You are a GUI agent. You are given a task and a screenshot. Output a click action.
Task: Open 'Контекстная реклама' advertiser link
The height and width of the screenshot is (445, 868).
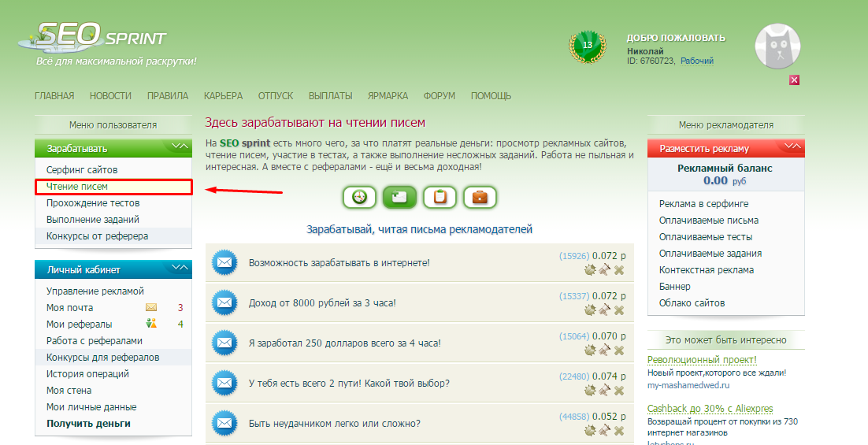click(x=707, y=270)
